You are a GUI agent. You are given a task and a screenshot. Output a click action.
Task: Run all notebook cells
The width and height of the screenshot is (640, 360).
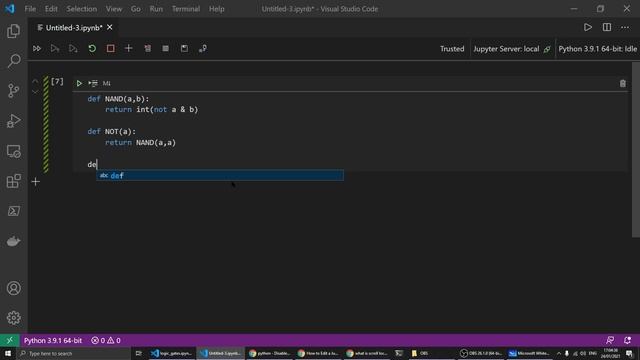[37, 49]
